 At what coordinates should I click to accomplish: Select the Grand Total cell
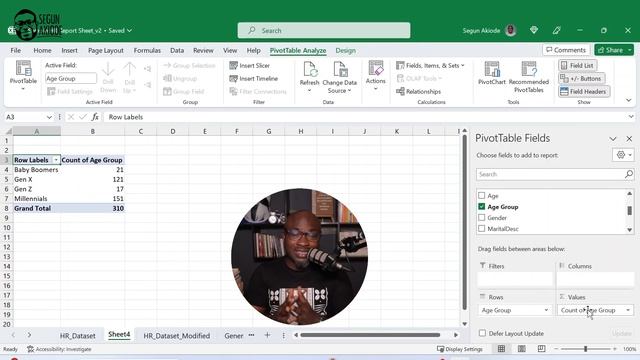click(37, 208)
